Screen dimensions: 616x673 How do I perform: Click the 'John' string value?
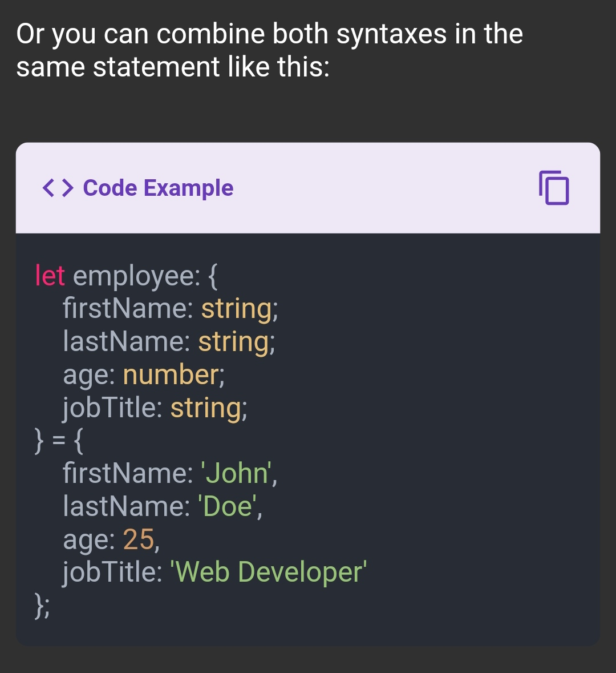[237, 473]
